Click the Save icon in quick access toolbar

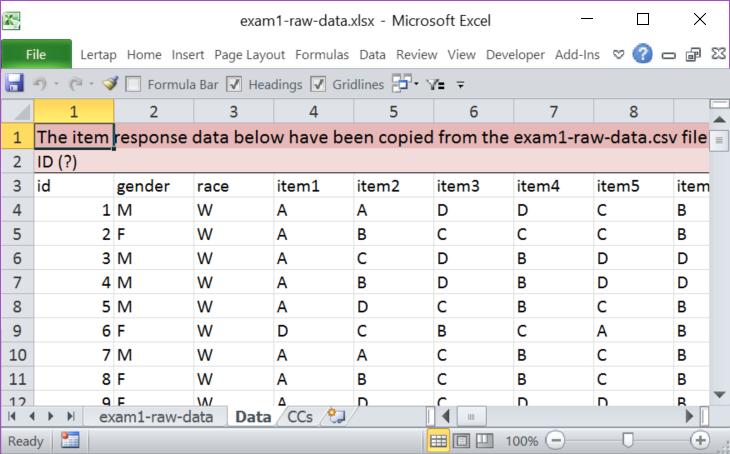(15, 84)
